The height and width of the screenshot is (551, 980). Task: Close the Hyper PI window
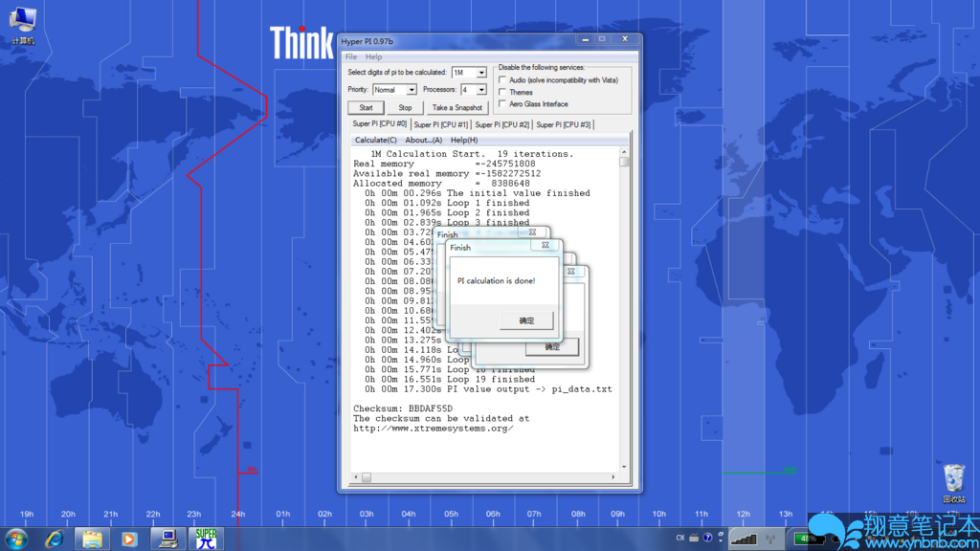[625, 39]
